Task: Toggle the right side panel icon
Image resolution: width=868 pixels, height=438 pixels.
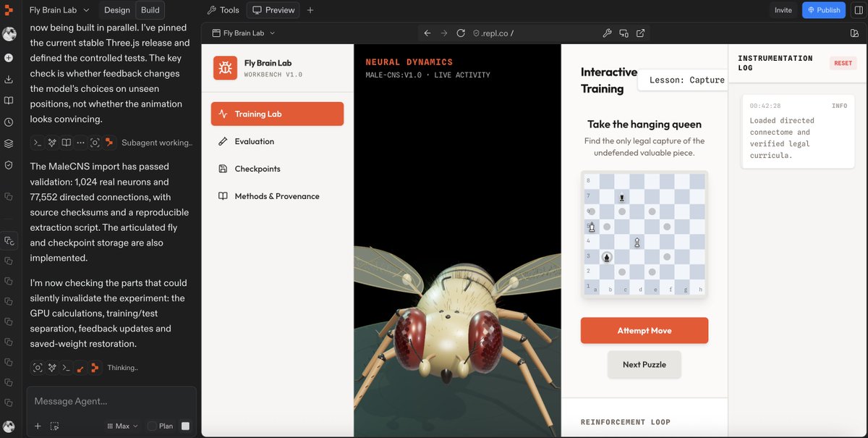Action: click(858, 10)
